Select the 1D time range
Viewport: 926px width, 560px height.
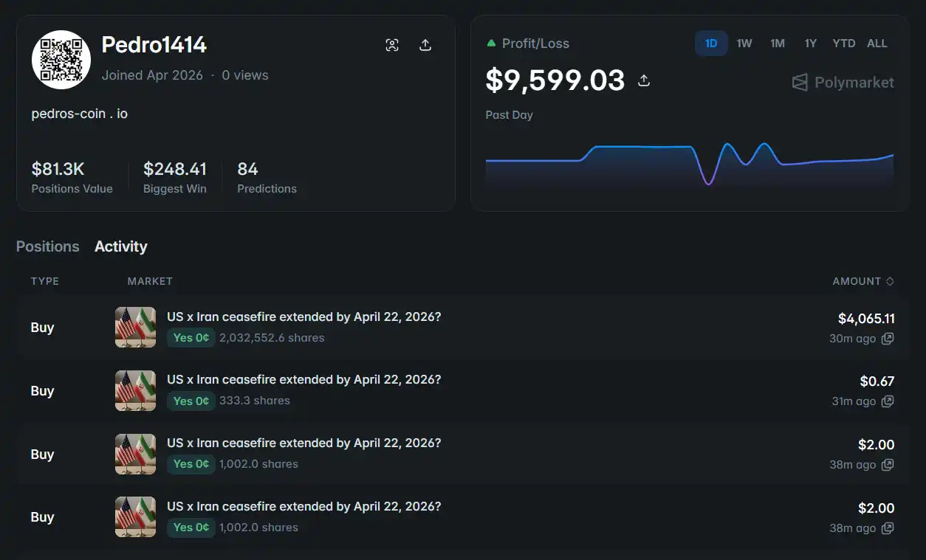[711, 44]
